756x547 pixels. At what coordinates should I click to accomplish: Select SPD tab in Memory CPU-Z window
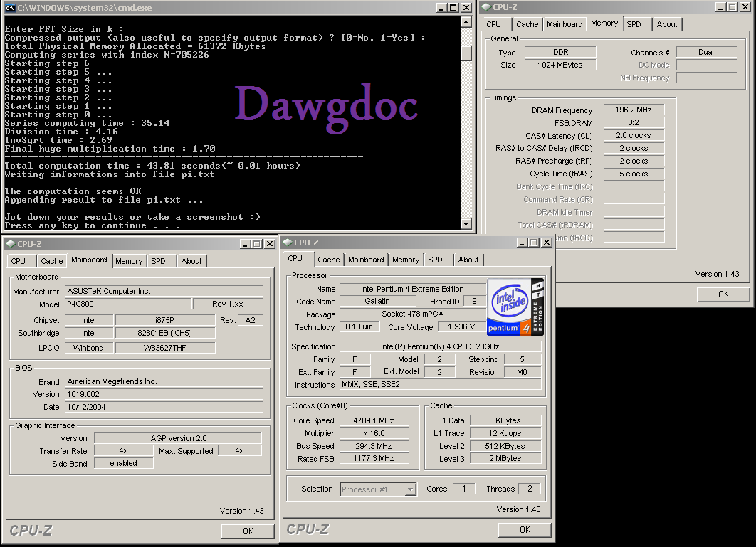coord(634,24)
